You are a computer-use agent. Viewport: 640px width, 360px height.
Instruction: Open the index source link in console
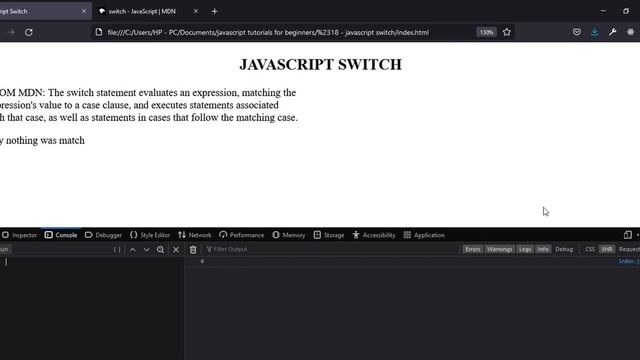tap(629, 261)
